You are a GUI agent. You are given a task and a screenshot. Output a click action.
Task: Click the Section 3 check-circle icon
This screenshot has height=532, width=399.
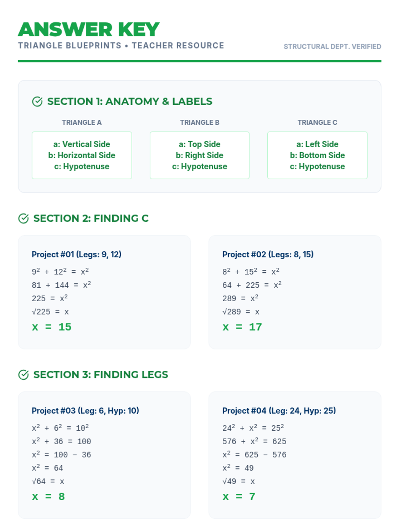[24, 375]
